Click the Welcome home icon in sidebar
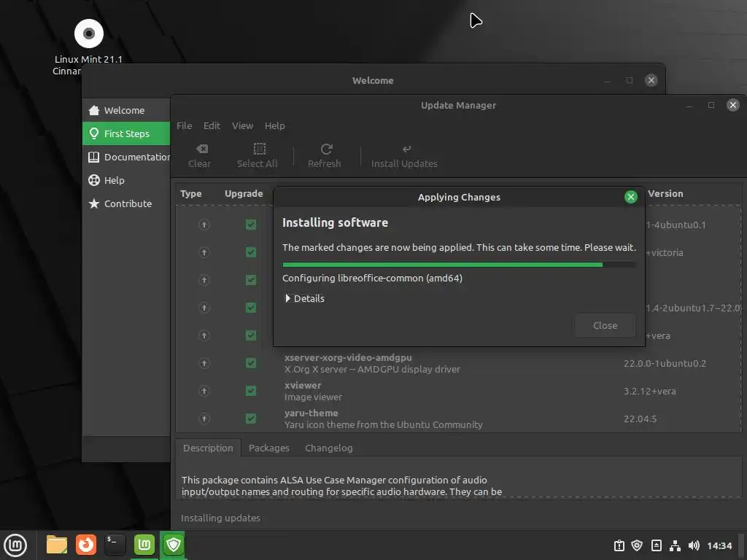This screenshot has width=747, height=560. 94,111
